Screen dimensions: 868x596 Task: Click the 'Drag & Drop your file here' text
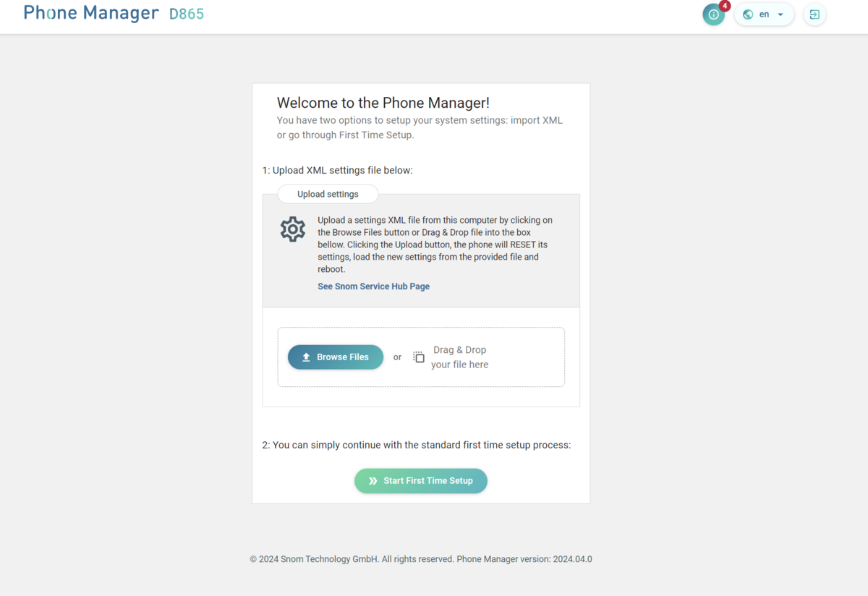tap(459, 357)
